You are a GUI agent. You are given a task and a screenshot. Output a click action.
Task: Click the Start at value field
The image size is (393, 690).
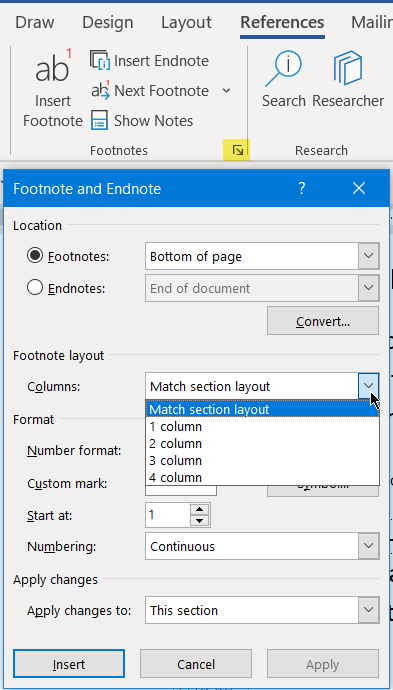click(x=168, y=514)
